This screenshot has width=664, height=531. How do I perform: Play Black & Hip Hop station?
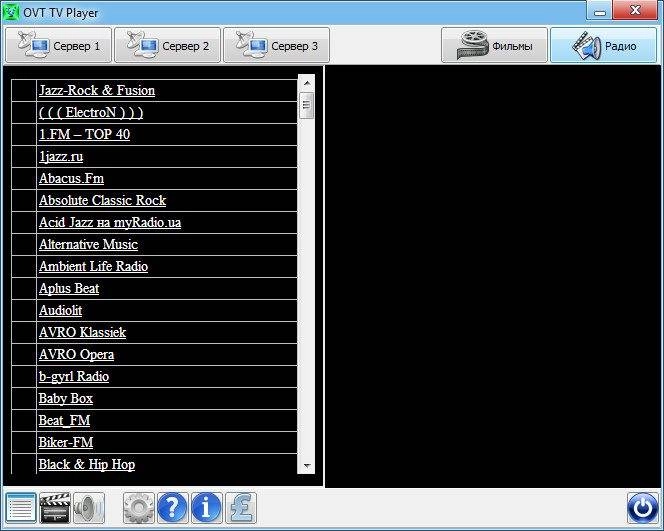87,465
